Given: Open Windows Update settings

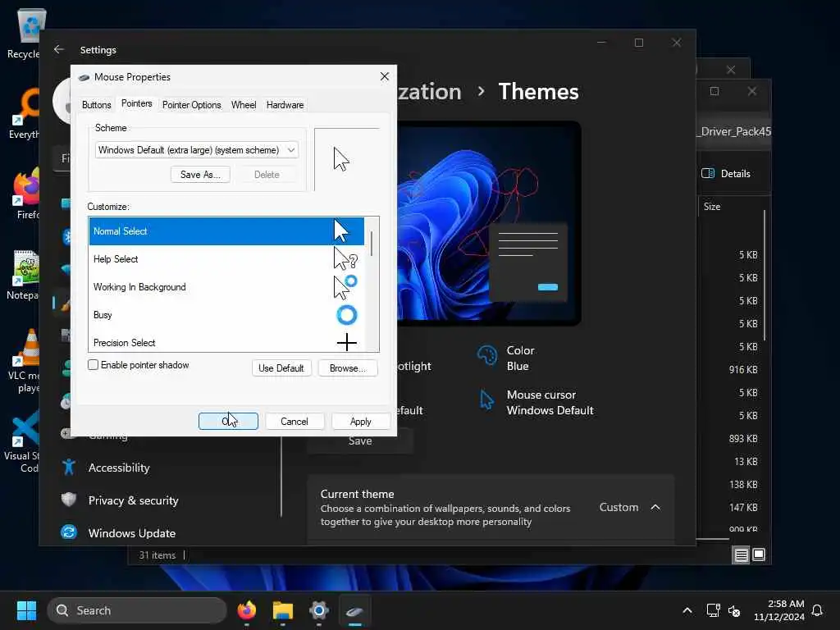Looking at the screenshot, I should [132, 533].
